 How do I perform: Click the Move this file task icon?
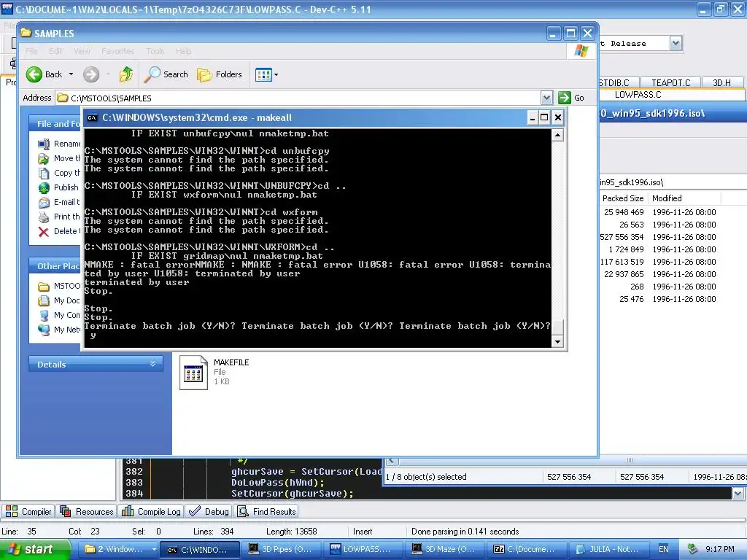pyautogui.click(x=44, y=158)
